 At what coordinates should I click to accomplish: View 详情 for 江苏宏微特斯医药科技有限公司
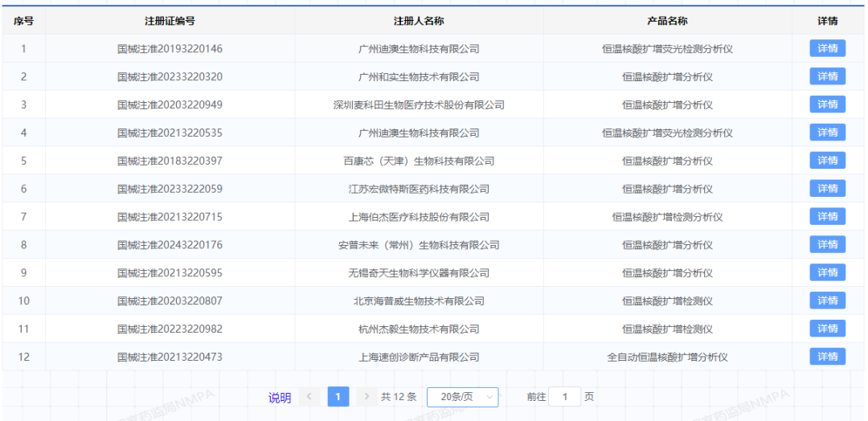(828, 188)
